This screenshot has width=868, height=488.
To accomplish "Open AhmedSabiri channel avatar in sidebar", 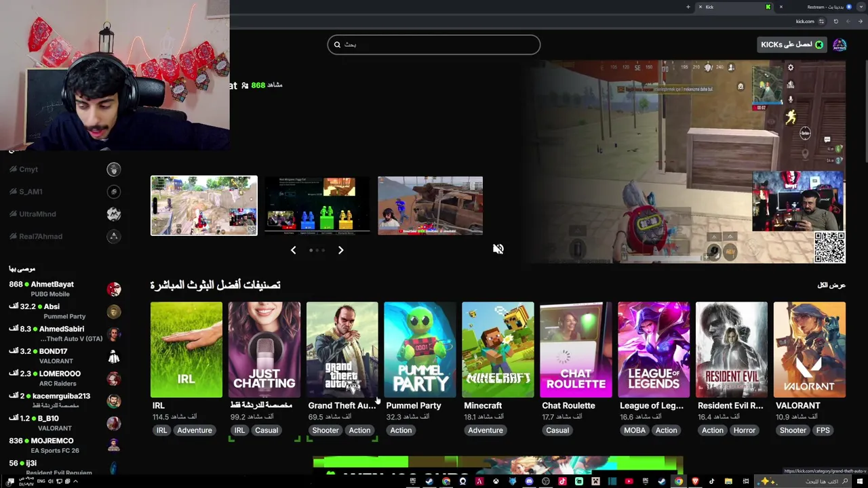I will pos(114,334).
